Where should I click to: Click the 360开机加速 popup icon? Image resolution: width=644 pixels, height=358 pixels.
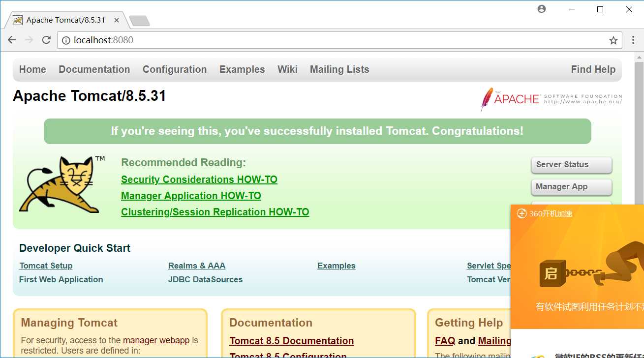[522, 213]
